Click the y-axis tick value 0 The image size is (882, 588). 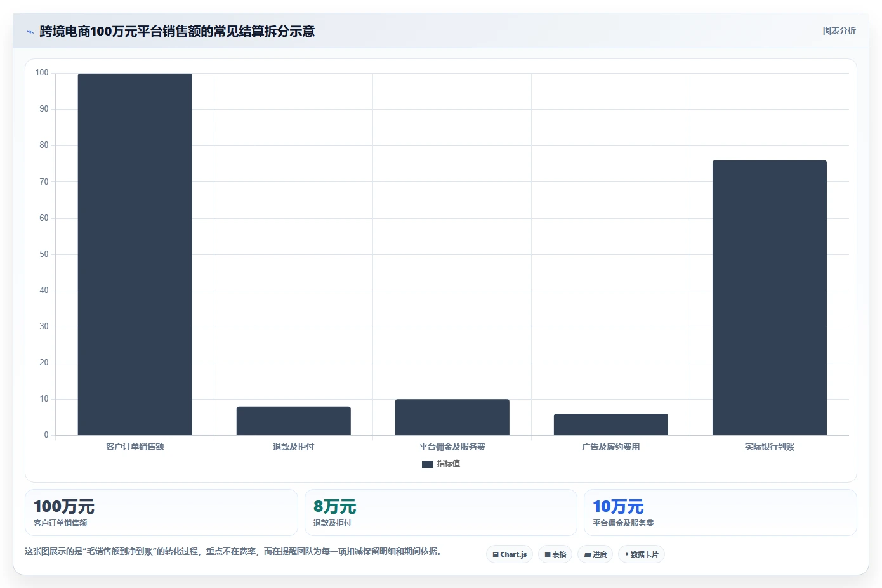(46, 435)
